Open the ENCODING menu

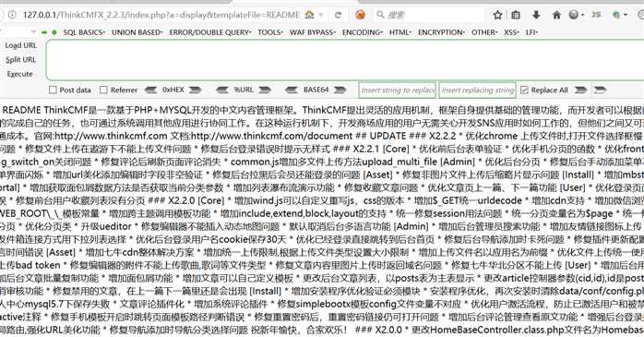(x=363, y=32)
